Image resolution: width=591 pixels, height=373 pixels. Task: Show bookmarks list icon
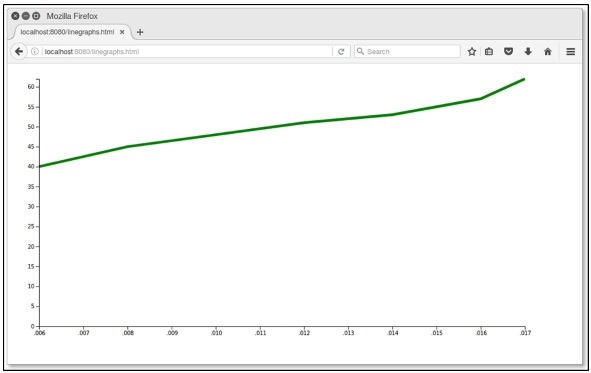[x=489, y=52]
